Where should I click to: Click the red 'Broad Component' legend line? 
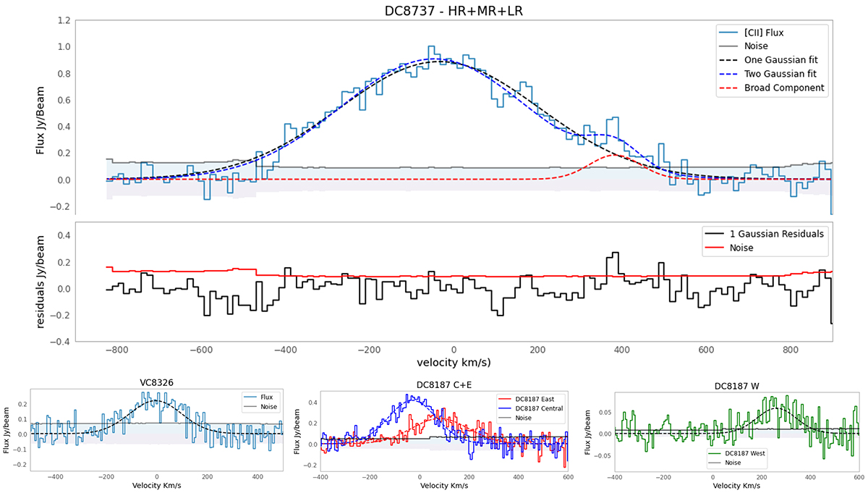pos(731,88)
